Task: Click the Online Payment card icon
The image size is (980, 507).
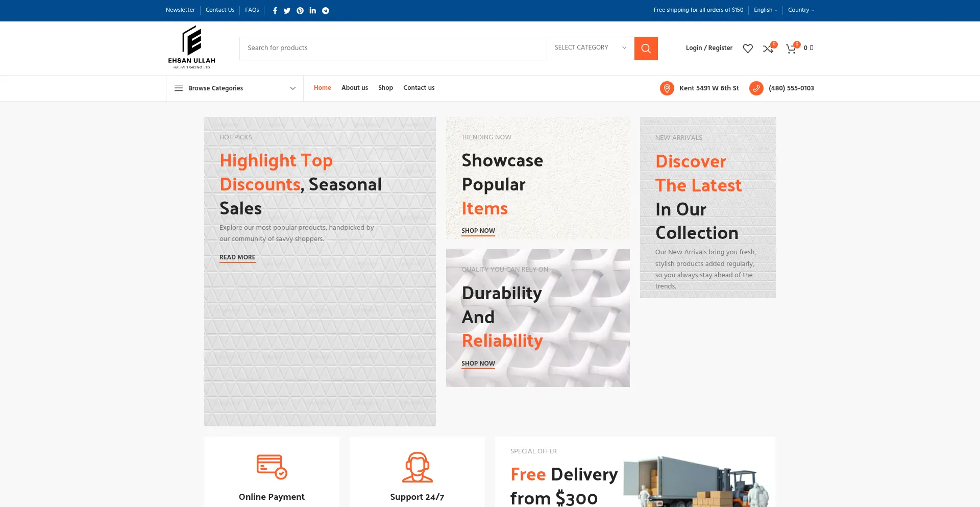Action: click(272, 467)
